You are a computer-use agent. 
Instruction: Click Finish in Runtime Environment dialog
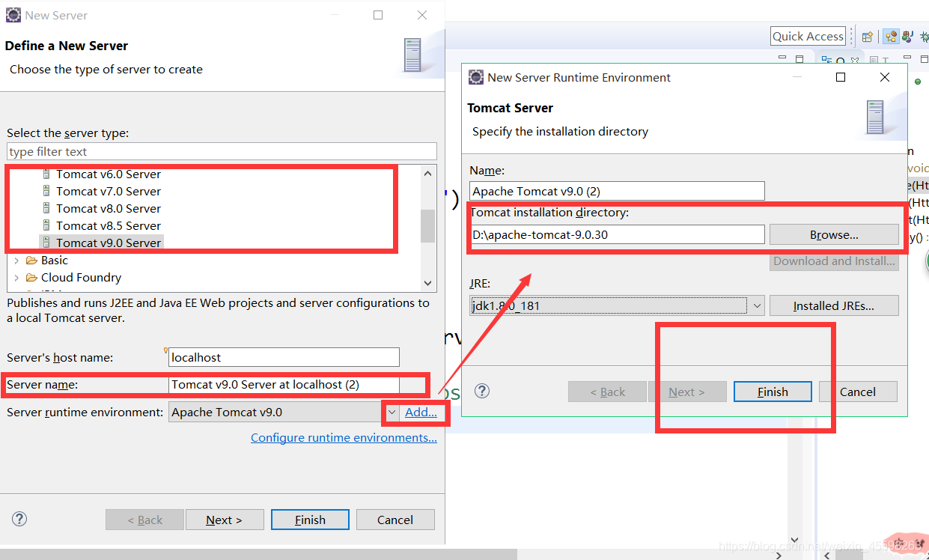(x=773, y=392)
